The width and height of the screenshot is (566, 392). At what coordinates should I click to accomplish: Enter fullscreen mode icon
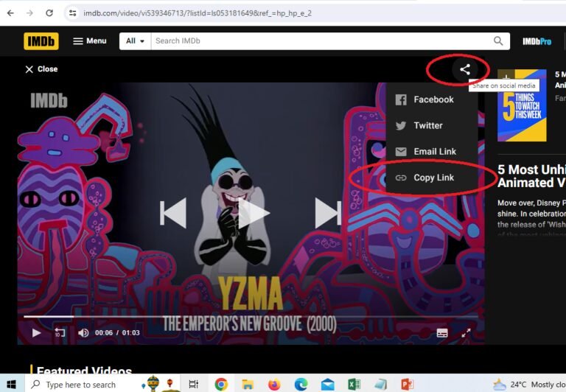(466, 333)
